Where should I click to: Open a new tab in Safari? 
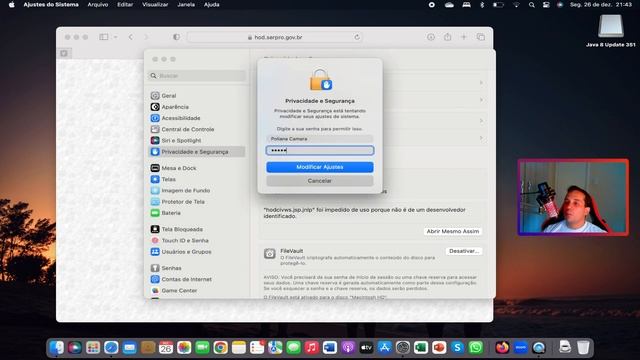[464, 37]
